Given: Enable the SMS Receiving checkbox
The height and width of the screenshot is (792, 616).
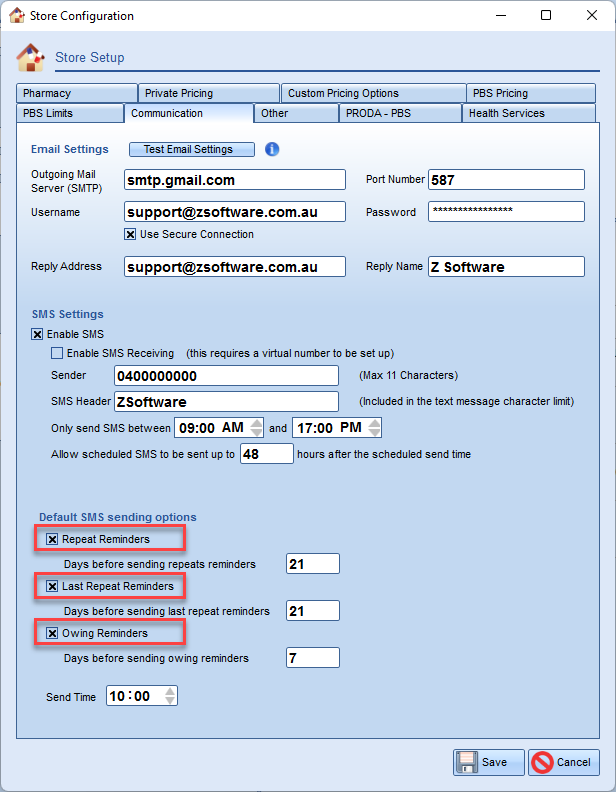Looking at the screenshot, I should click(57, 353).
